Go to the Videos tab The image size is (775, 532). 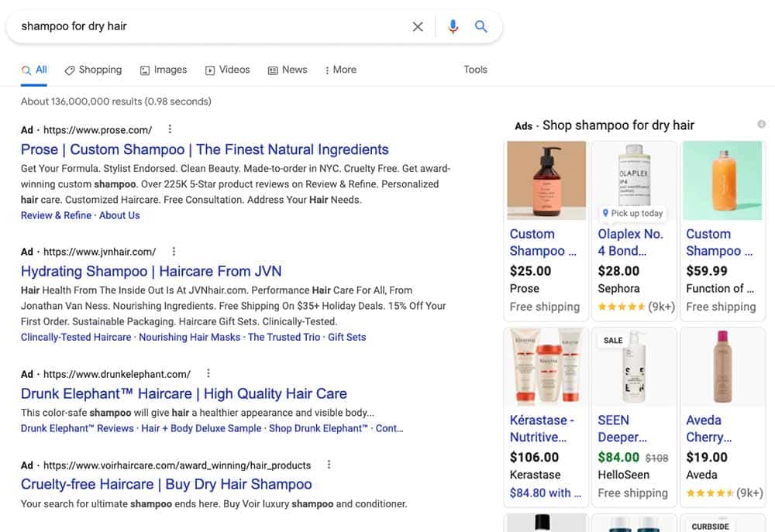227,70
